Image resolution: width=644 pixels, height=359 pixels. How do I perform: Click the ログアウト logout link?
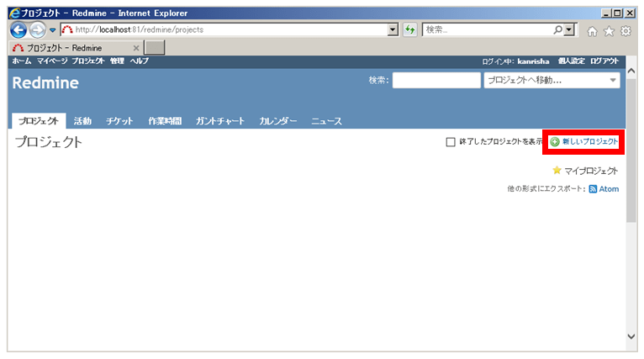[x=604, y=61]
